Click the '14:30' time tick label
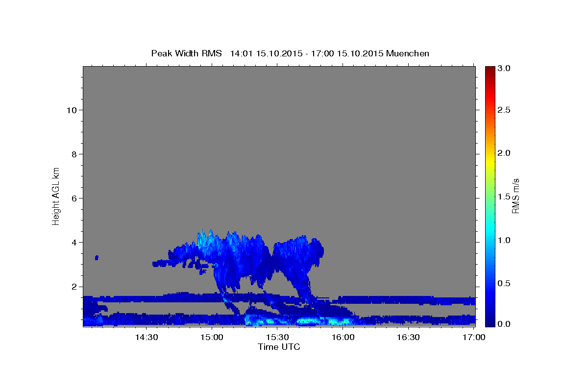588x392 pixels. (x=146, y=337)
